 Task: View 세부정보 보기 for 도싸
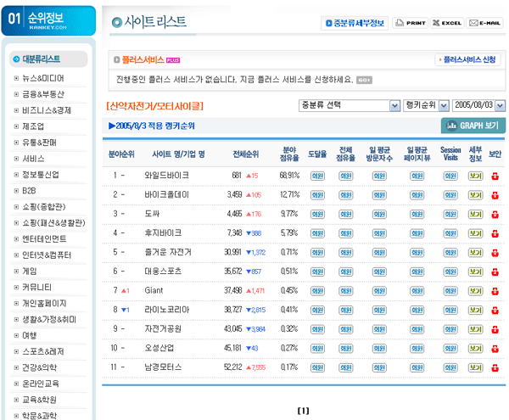tap(475, 214)
